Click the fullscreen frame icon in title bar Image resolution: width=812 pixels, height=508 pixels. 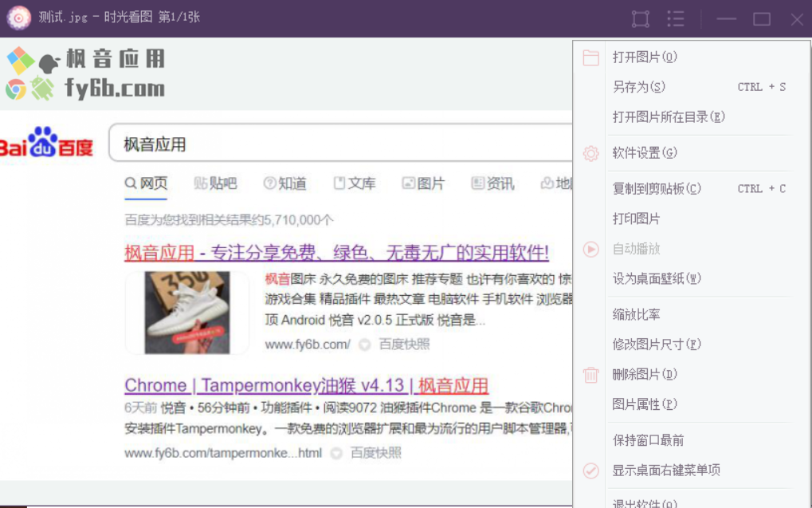(641, 19)
